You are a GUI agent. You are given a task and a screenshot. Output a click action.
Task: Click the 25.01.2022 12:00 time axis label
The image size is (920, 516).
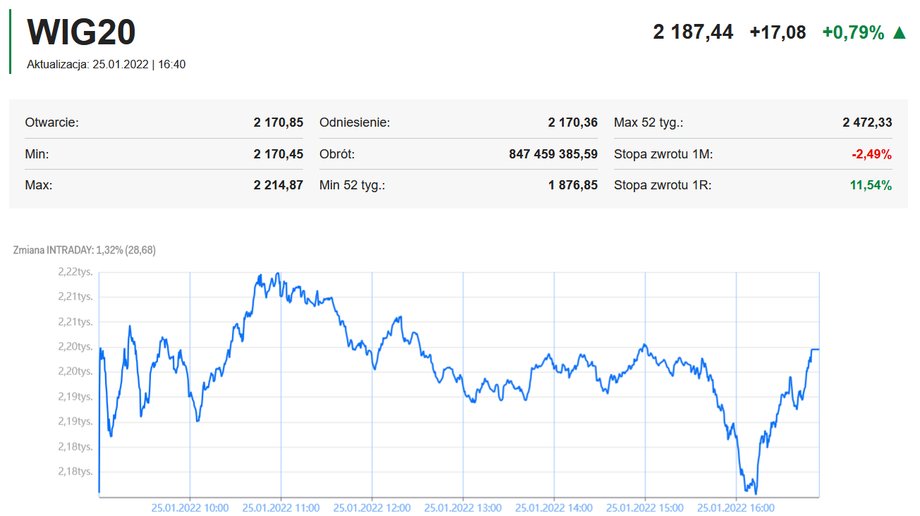pos(372,508)
